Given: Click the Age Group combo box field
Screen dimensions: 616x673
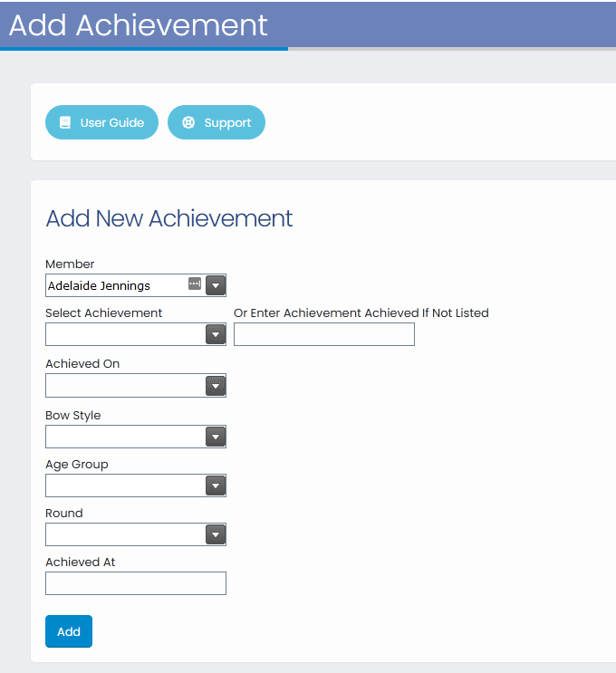Looking at the screenshot, I should point(126,486).
